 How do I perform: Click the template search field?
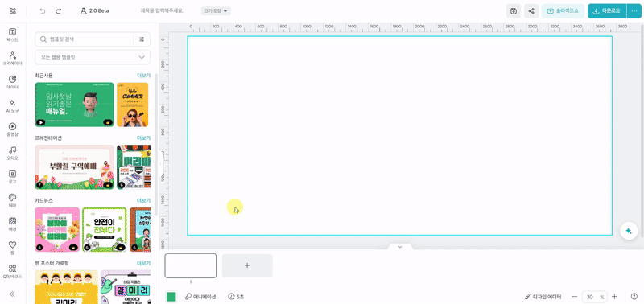pyautogui.click(x=85, y=39)
